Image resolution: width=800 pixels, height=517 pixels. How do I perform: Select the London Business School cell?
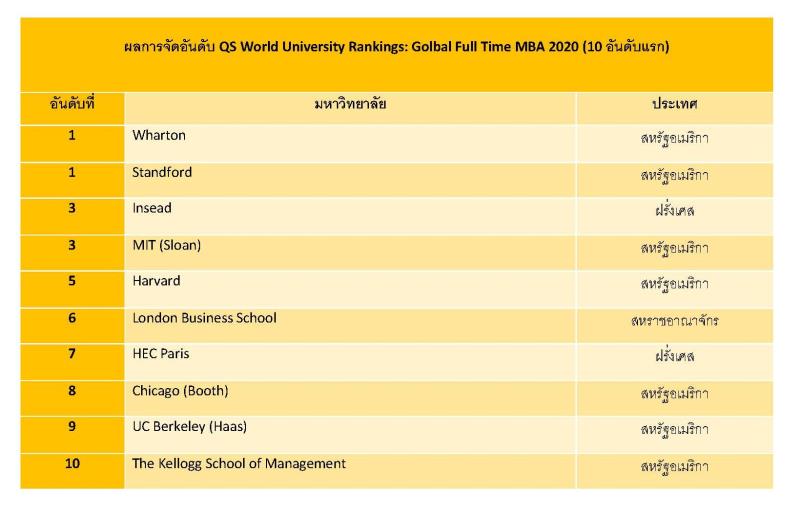(204, 318)
